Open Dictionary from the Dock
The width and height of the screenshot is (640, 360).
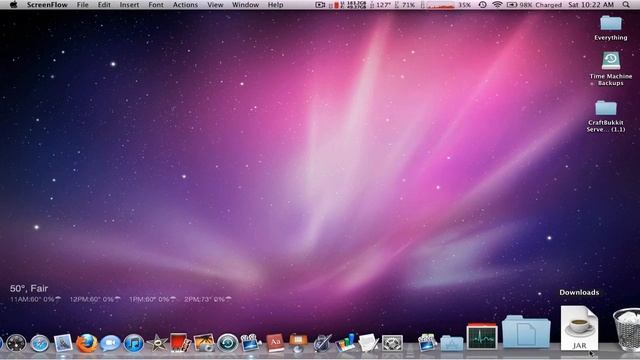pos(275,343)
